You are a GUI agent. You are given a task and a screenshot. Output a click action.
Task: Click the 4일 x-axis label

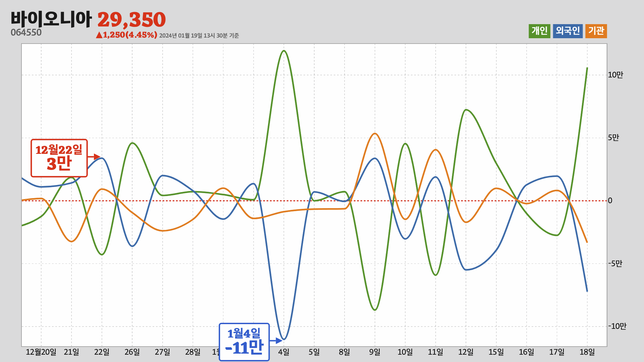click(x=284, y=352)
